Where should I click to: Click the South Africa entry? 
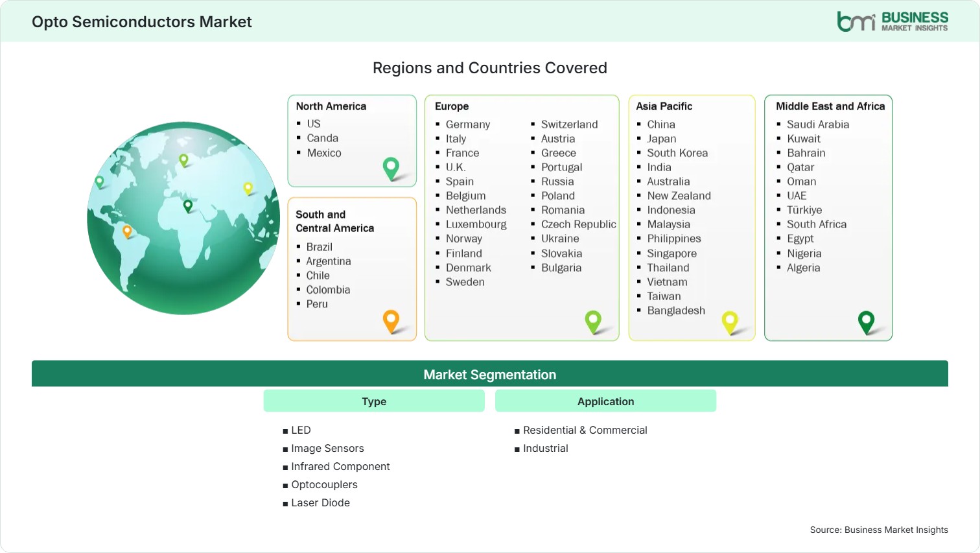point(817,224)
